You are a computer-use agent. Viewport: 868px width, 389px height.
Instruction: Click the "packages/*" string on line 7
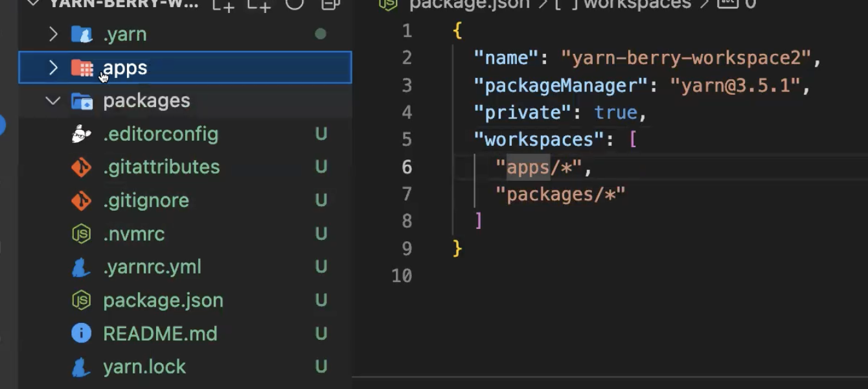[x=560, y=194]
